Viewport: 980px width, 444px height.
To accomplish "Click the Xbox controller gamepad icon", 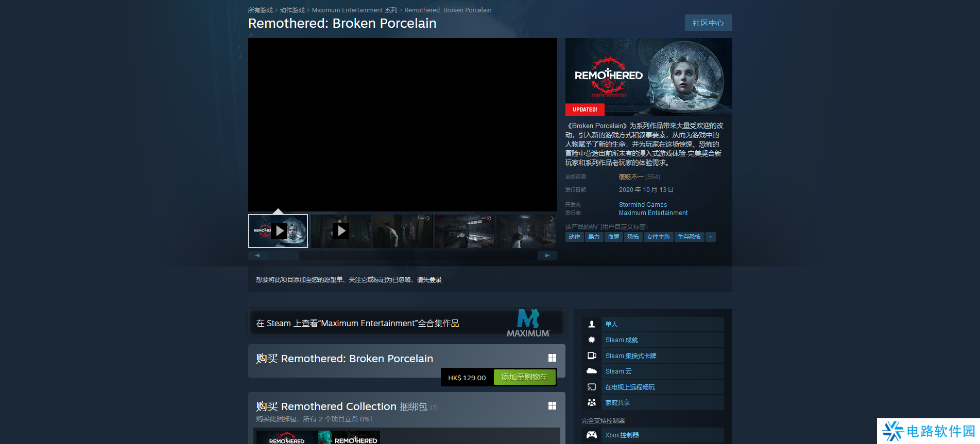I will pos(592,435).
